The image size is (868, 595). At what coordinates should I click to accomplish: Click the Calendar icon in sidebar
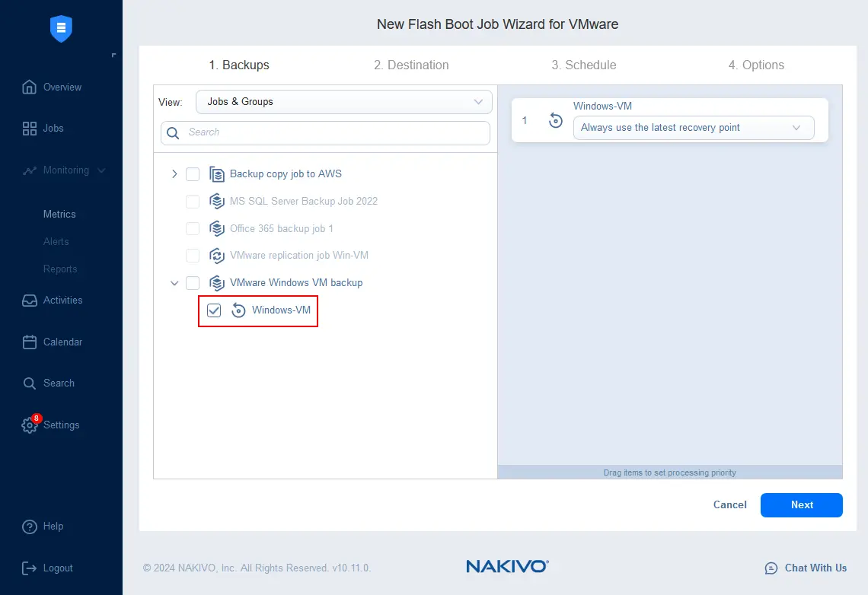(x=30, y=342)
